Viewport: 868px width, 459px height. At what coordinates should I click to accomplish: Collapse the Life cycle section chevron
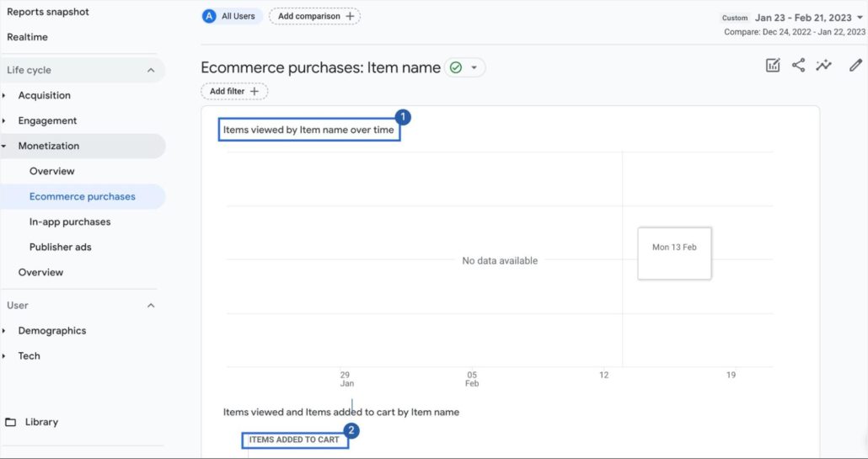pyautogui.click(x=151, y=70)
